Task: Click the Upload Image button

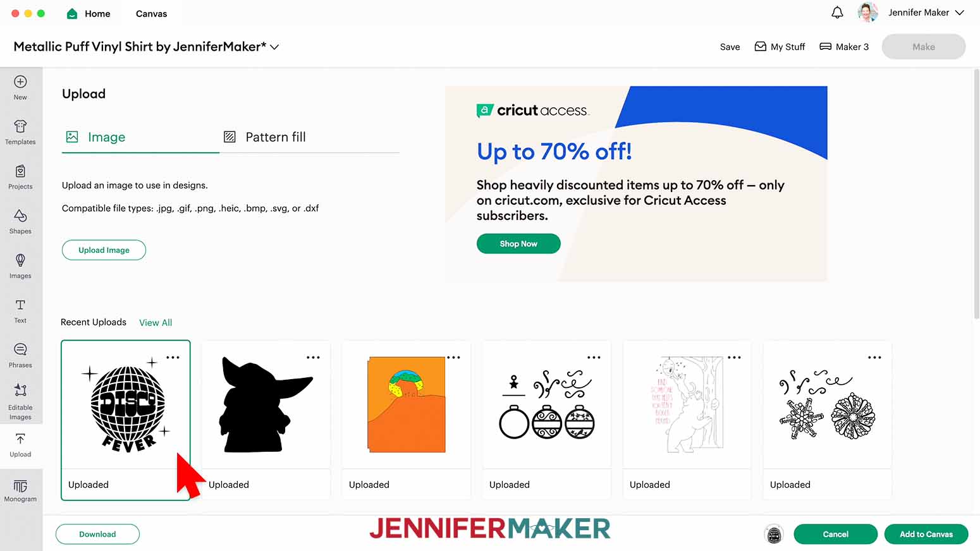Action: [104, 250]
